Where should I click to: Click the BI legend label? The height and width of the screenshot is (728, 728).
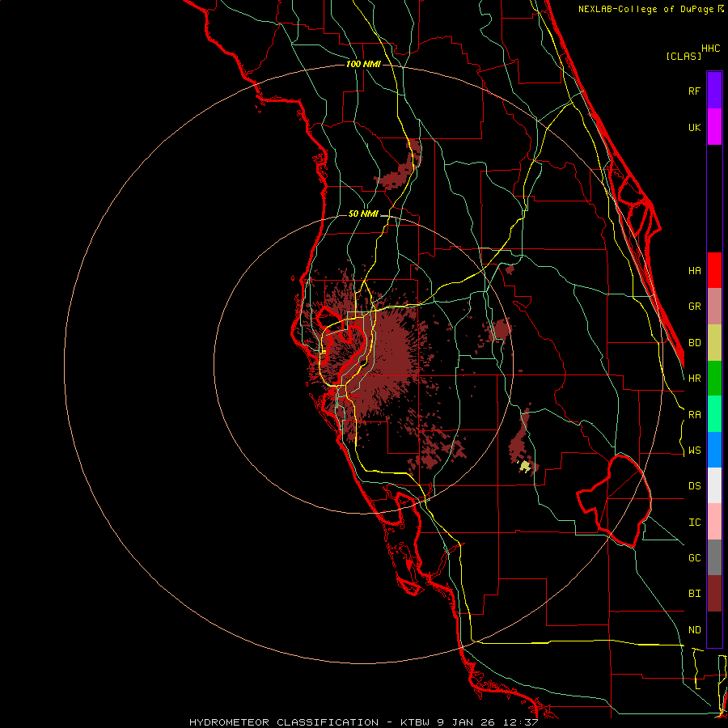[694, 594]
